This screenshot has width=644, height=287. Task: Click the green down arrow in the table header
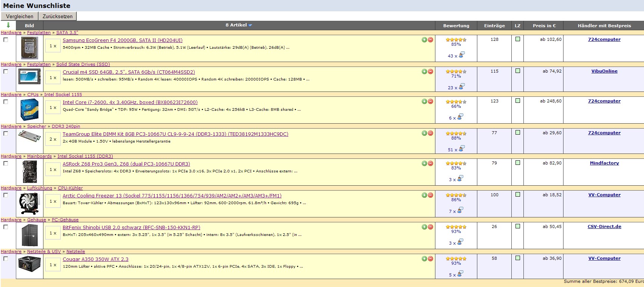pos(8,25)
